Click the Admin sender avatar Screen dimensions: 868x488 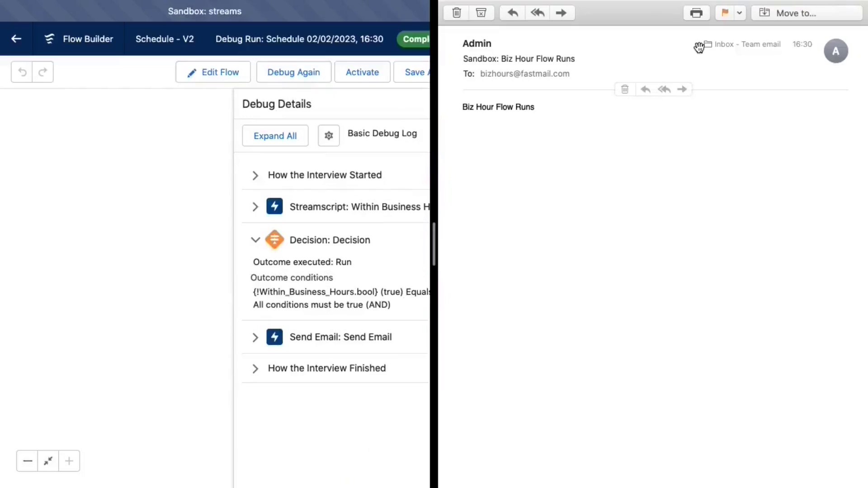(836, 51)
